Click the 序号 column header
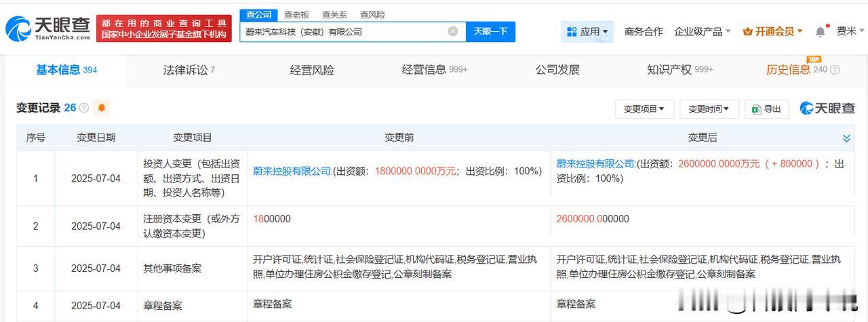Viewport: 868px width, 322px height. [x=36, y=138]
